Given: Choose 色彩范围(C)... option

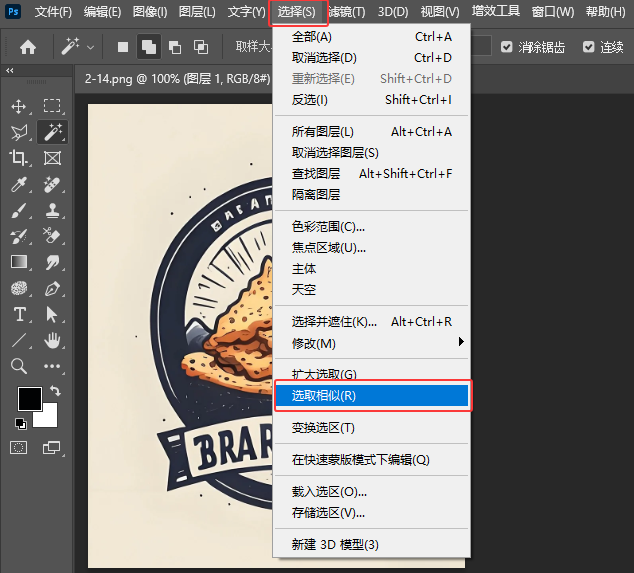Looking at the screenshot, I should (371, 227).
